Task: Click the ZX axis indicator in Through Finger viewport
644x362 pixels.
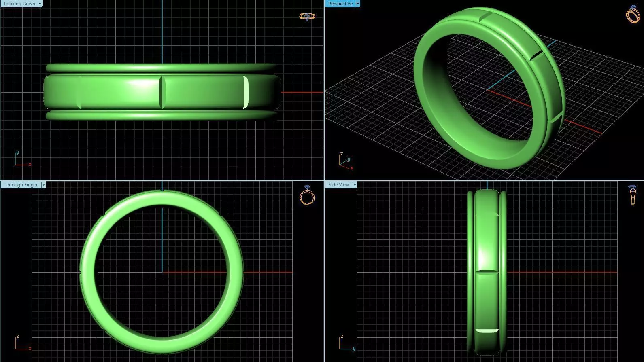Action: pos(23,343)
